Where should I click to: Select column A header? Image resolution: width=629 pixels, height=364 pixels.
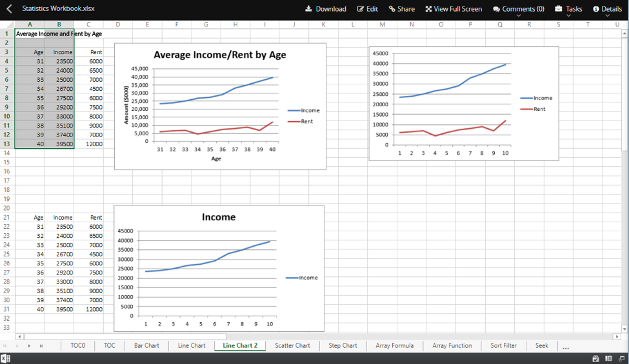point(30,24)
